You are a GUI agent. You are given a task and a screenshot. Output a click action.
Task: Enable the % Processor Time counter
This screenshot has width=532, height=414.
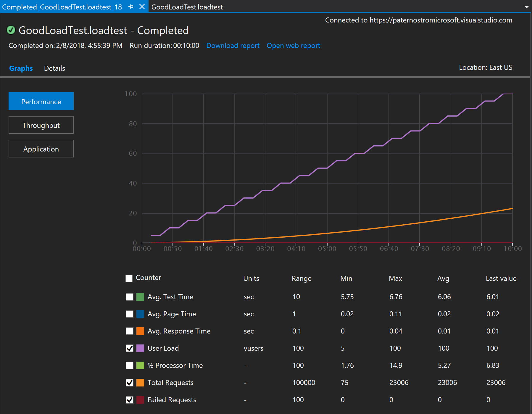click(130, 365)
